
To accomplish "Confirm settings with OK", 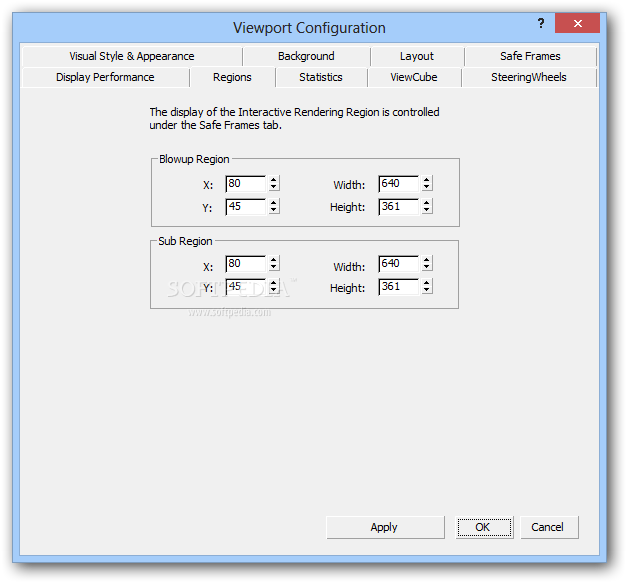I will (484, 527).
